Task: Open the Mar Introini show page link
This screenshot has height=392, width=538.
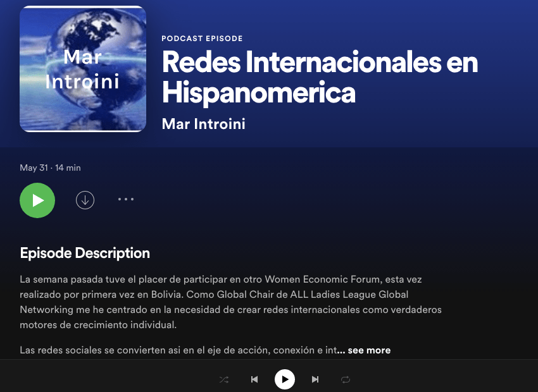Action: 203,123
